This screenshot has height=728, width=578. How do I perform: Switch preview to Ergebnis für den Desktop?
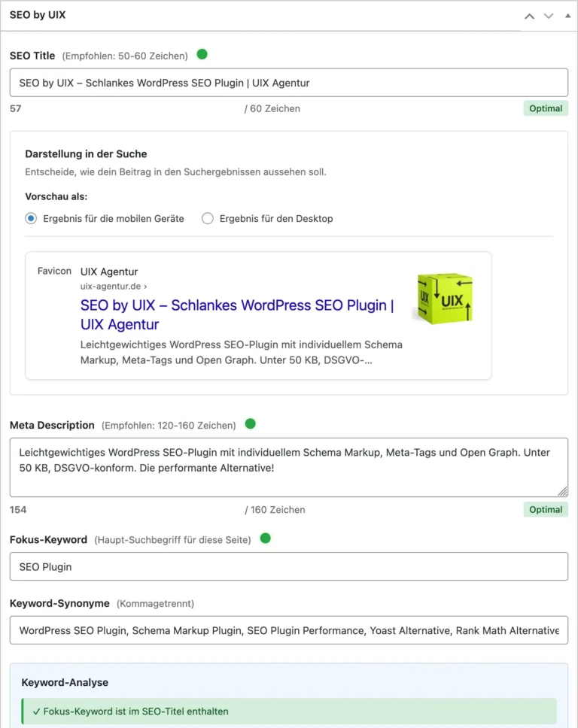point(208,218)
